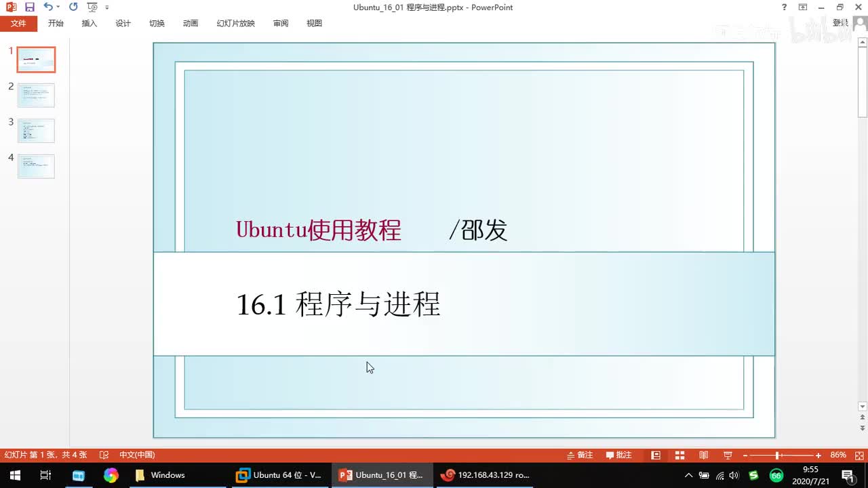868x488 pixels.
Task: Switch to the 切换 ribbon tab
Action: tap(157, 23)
